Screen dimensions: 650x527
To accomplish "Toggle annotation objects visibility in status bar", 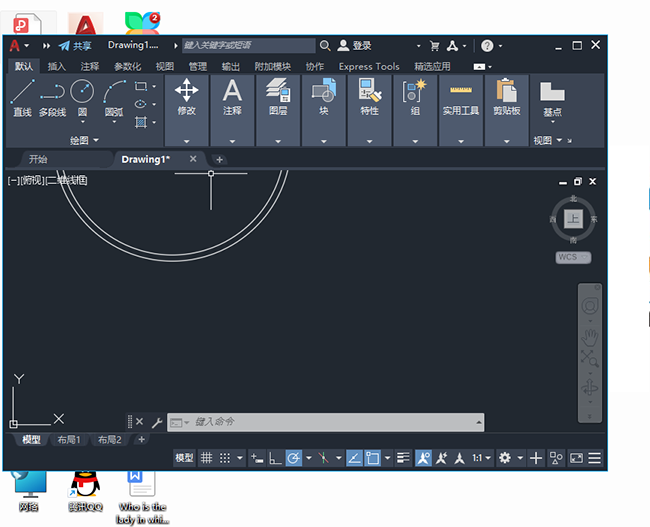I will coord(423,458).
